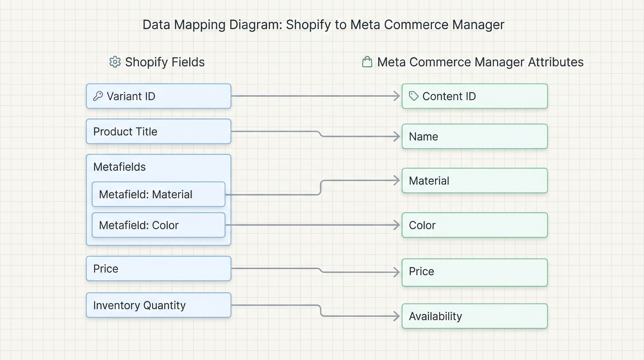Select the Inventory Quantity node
Screen dimensions: 644x360
[x=158, y=305]
